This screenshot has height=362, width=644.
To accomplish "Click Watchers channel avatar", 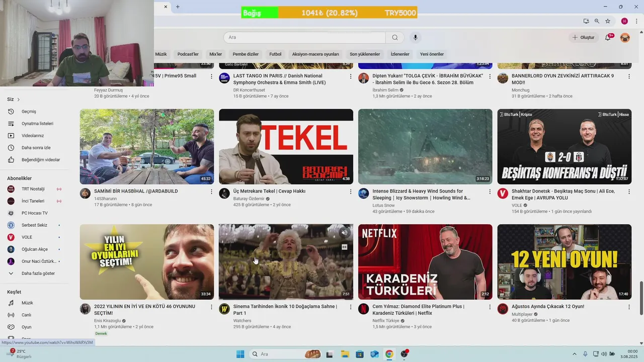I will tap(224, 309).
